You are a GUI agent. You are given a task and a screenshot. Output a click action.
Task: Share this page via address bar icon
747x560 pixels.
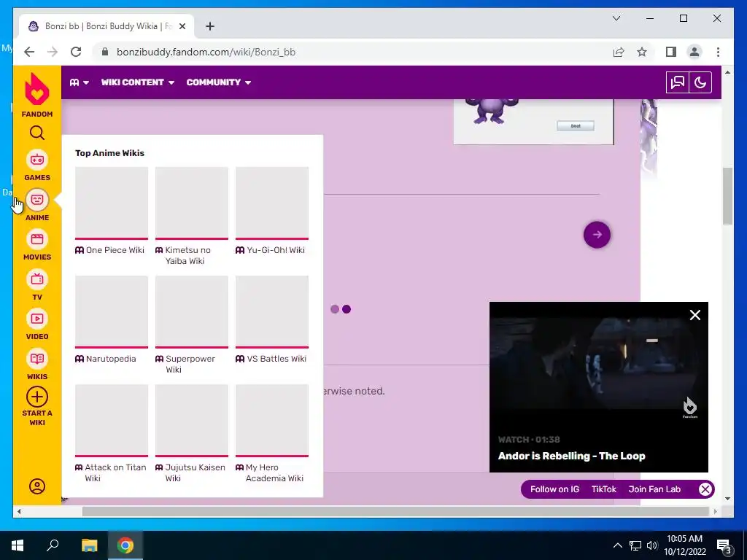tap(619, 52)
